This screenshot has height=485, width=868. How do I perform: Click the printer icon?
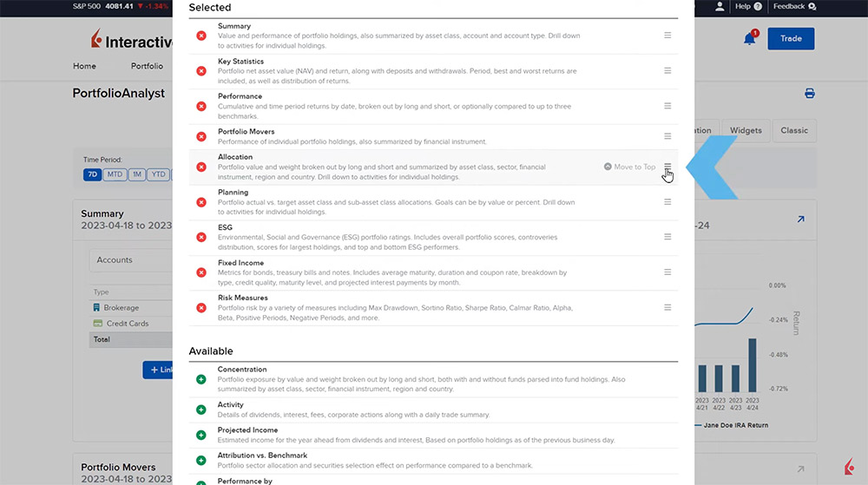click(810, 94)
